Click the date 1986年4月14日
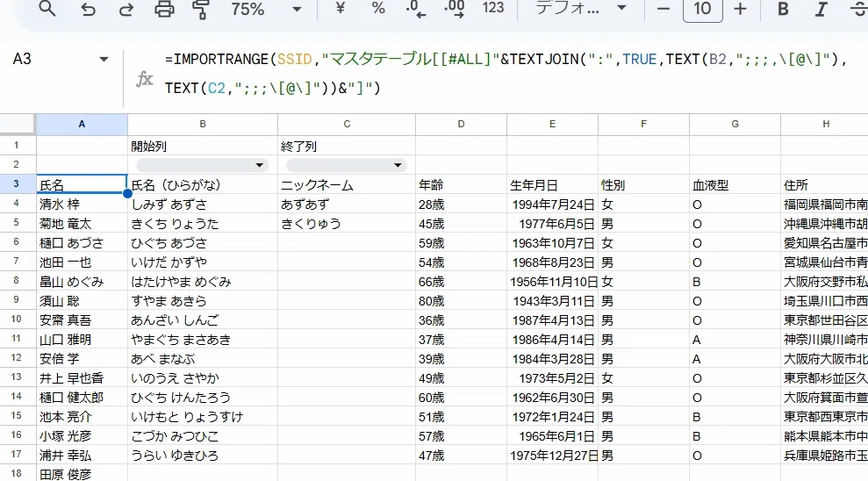 point(552,340)
